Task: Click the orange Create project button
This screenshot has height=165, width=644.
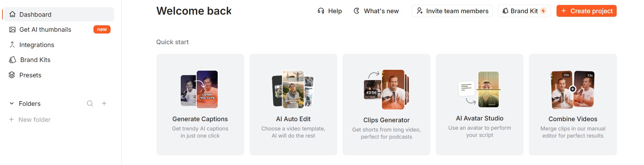Action: tap(586, 11)
